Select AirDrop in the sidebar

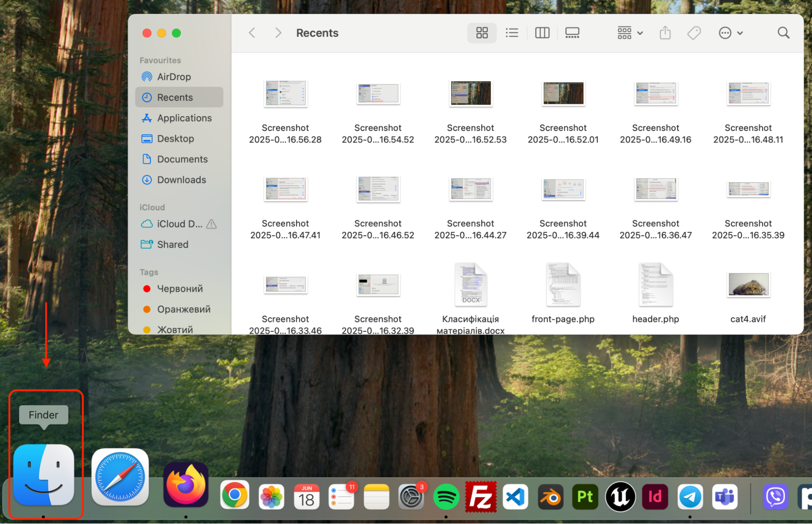[174, 76]
